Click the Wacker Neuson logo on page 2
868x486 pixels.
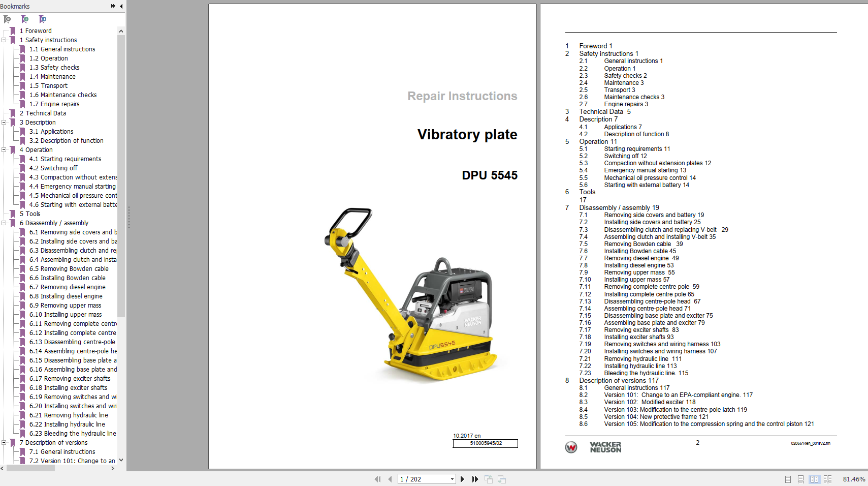(593, 447)
